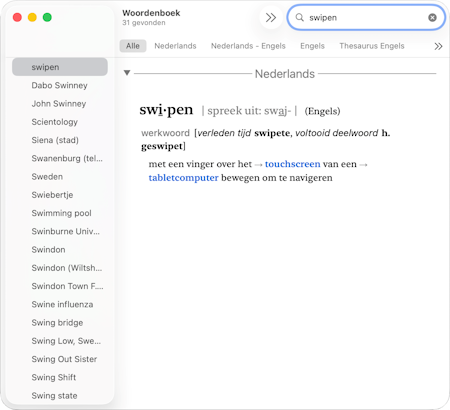The image size is (450, 410).
Task: Open the Thesaurus Engels tab
Action: (372, 46)
